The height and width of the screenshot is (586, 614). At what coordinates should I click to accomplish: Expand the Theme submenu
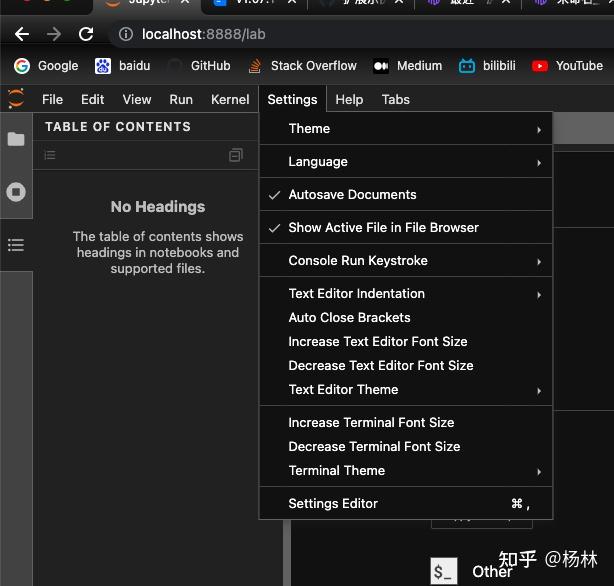pyautogui.click(x=406, y=128)
